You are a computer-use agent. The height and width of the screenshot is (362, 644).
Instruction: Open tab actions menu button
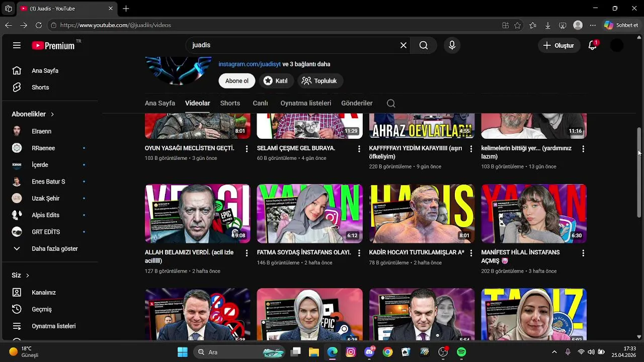pos(8,9)
